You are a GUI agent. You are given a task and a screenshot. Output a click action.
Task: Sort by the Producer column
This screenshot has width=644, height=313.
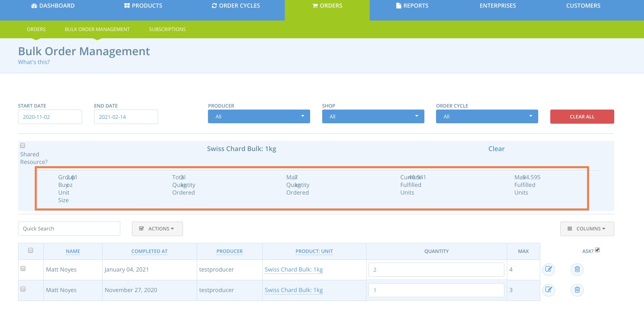point(230,251)
